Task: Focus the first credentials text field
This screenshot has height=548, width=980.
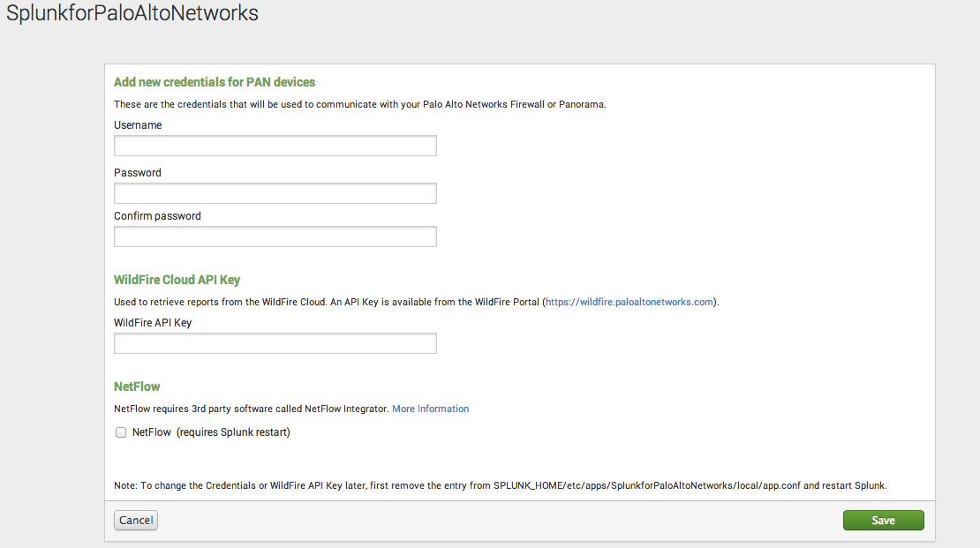Action: 274,145
